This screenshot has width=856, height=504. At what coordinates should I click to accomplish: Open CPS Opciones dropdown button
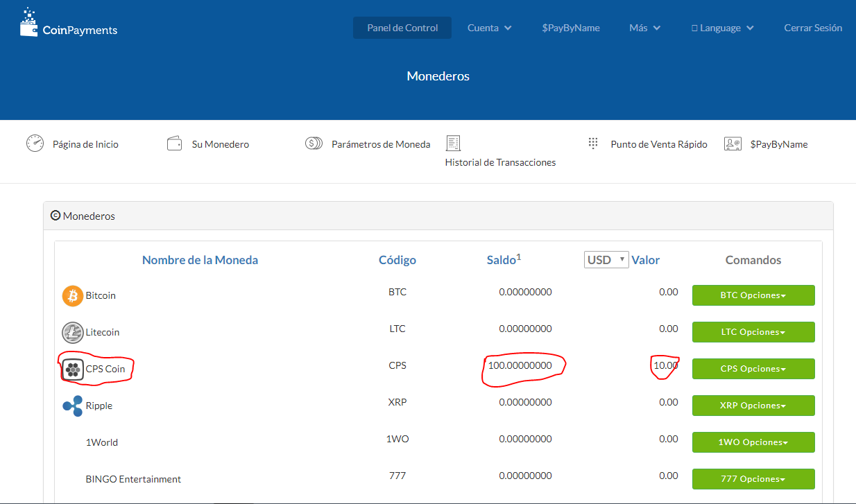753,369
